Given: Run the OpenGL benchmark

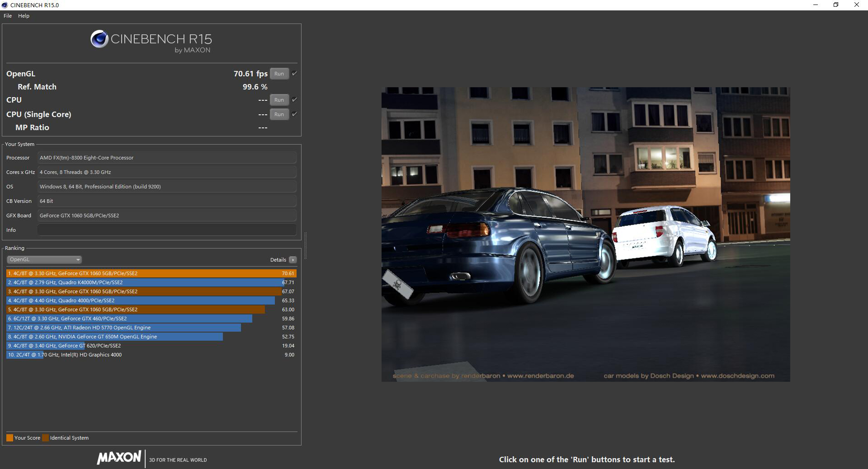Looking at the screenshot, I should 279,74.
